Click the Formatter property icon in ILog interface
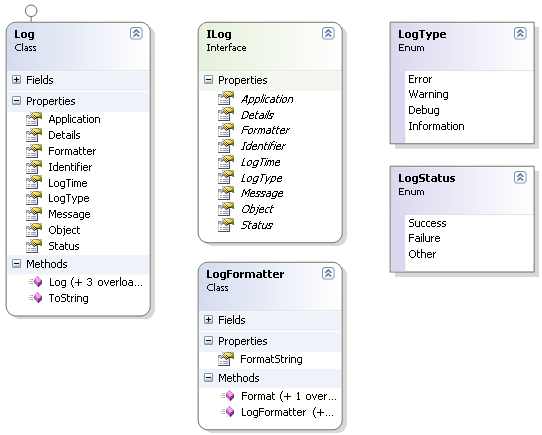Screen dimensions: 542x435 coord(226,130)
